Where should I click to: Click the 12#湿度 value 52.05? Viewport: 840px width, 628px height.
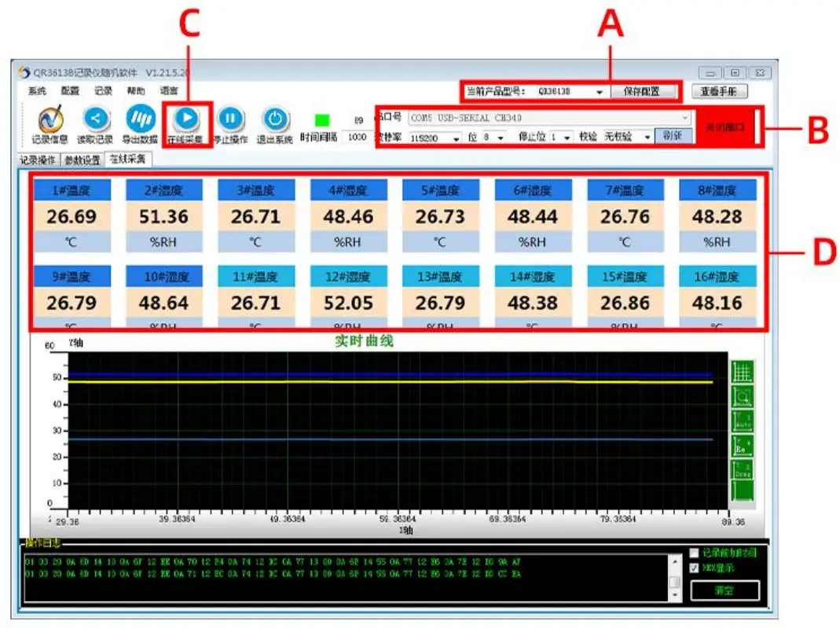(x=348, y=303)
